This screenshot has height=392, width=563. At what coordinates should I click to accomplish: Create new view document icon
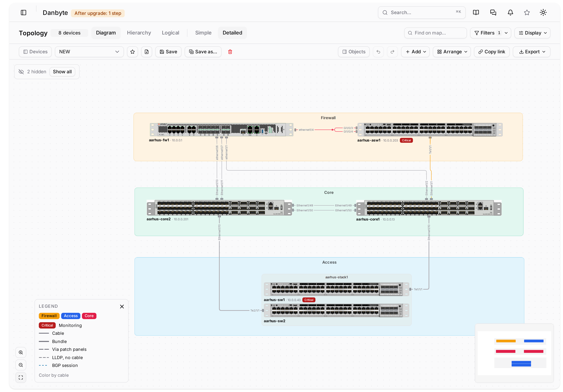(x=147, y=52)
